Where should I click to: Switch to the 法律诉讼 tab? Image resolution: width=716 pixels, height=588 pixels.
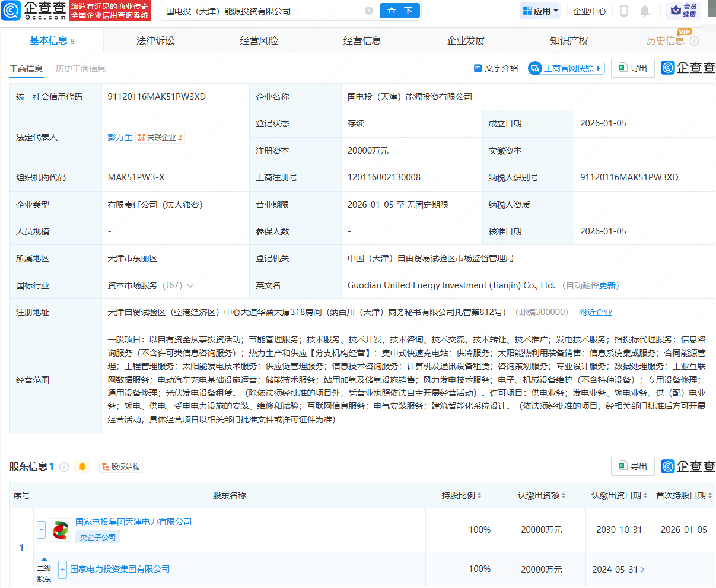[155, 40]
